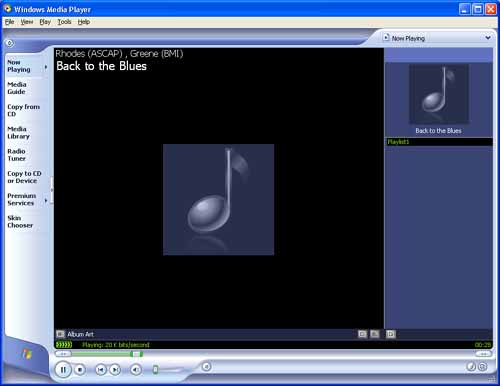500x386 pixels.
Task: Click 'Playing: 20 K bits/second' status text
Action: [x=116, y=345]
